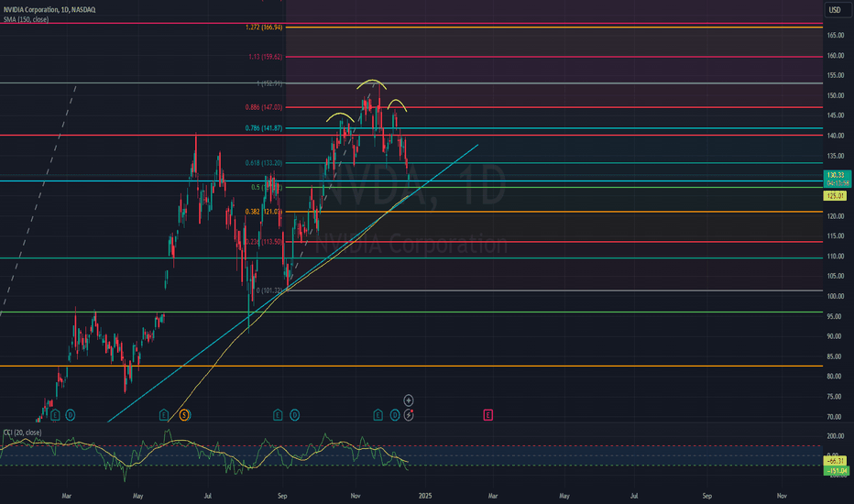Click the 90.00 price axis label
Screen dimensions: 854x504
pos(834,336)
